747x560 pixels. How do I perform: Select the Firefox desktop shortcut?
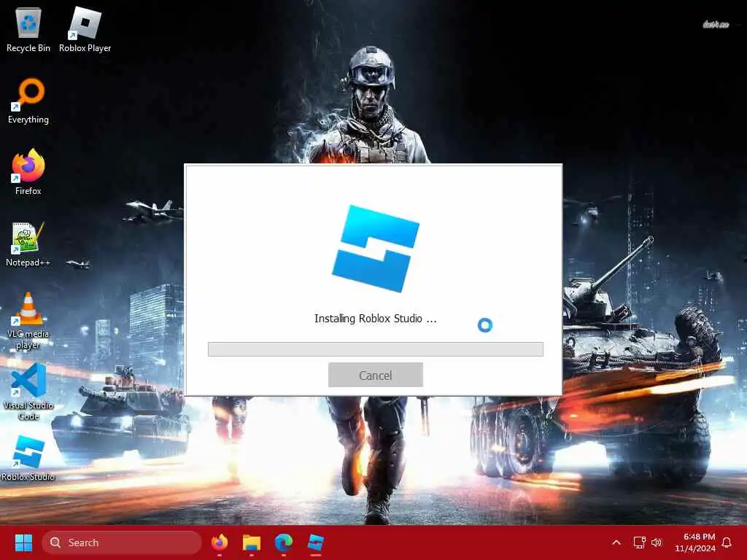(x=28, y=172)
